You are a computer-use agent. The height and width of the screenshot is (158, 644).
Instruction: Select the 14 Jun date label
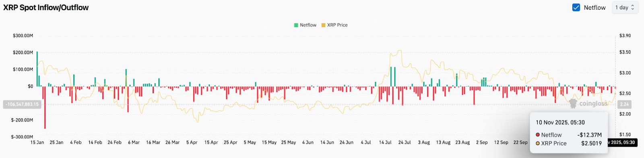click(x=327, y=142)
